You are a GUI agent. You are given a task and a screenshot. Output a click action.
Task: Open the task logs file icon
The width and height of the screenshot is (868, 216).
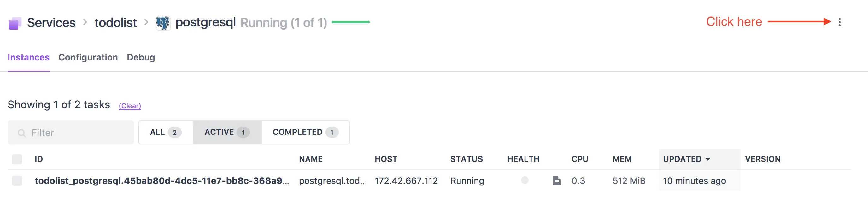(x=557, y=181)
